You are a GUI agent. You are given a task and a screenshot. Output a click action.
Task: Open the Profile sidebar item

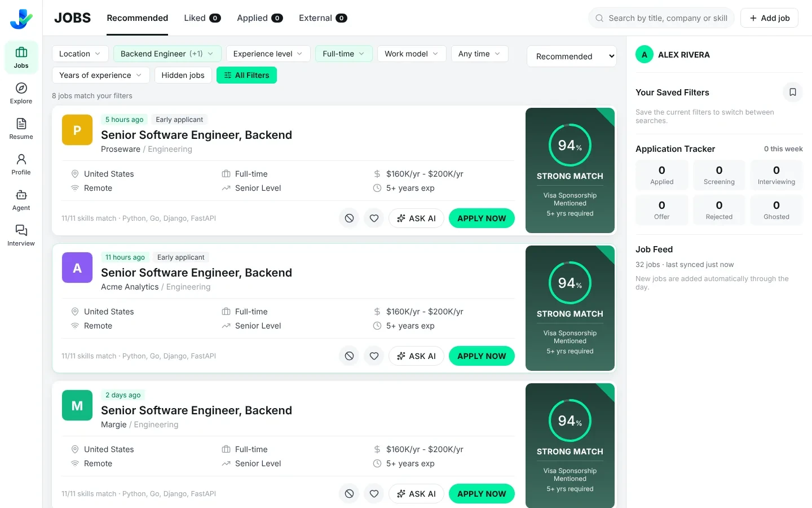(21, 164)
